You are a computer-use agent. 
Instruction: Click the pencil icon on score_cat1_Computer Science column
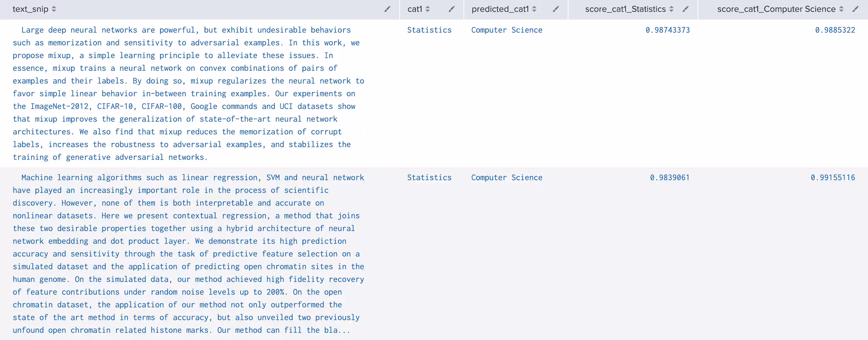855,8
